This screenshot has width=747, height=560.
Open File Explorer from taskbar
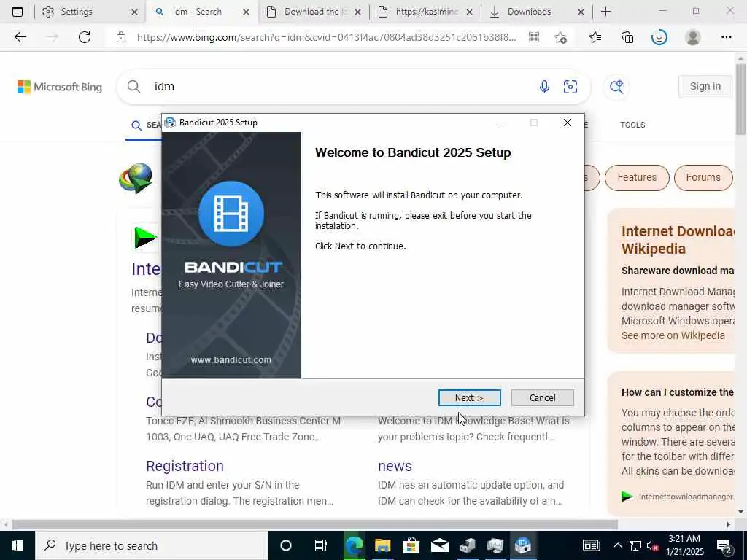coord(382,545)
